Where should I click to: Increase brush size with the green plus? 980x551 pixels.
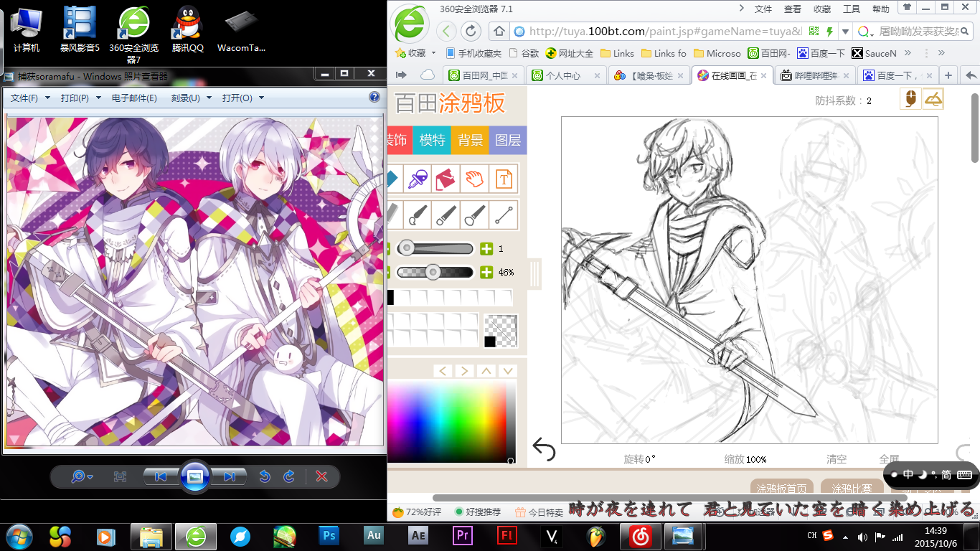486,249
